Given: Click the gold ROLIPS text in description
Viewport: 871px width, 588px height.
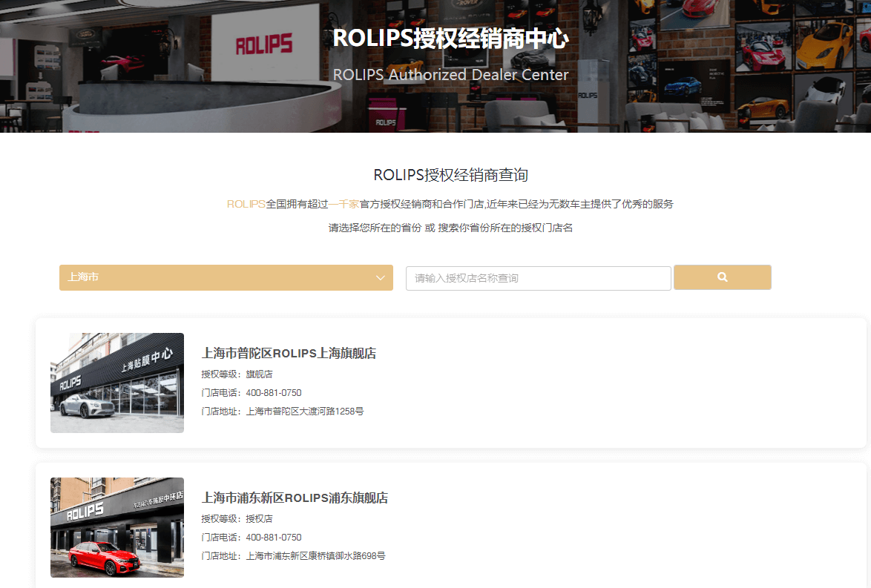Looking at the screenshot, I should coord(246,204).
